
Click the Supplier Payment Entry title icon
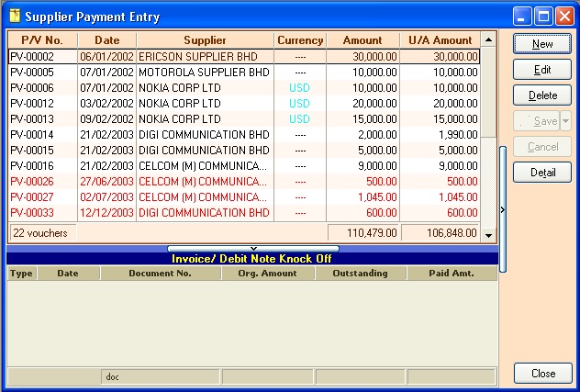coord(15,16)
